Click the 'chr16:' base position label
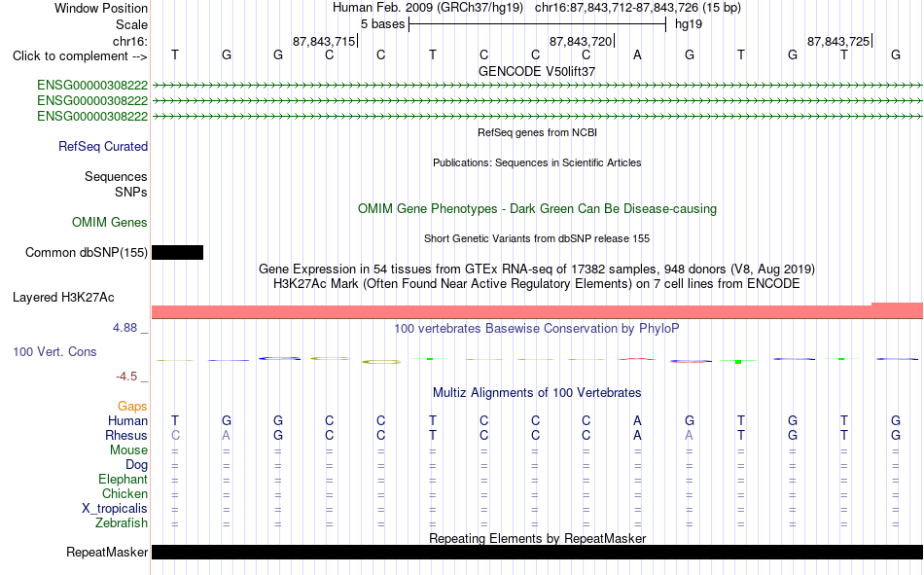Viewport: 924px width, 575px height. click(130, 41)
